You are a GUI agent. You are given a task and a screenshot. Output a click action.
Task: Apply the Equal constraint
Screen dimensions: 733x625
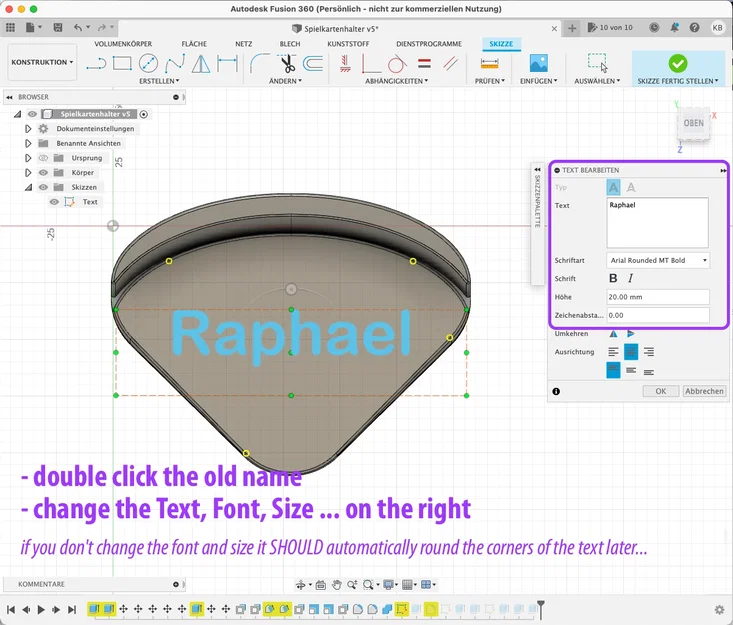(424, 63)
